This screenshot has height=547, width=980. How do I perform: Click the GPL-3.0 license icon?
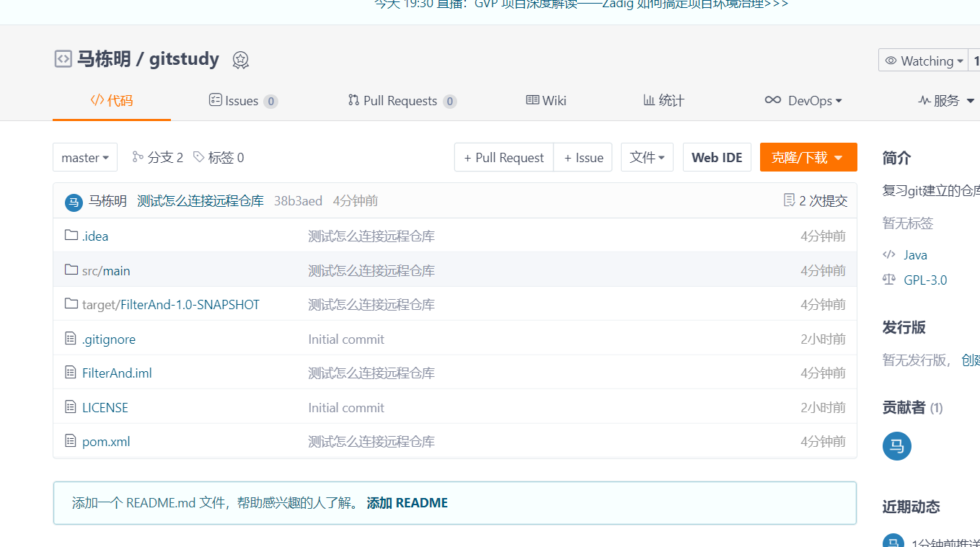pyautogui.click(x=888, y=280)
